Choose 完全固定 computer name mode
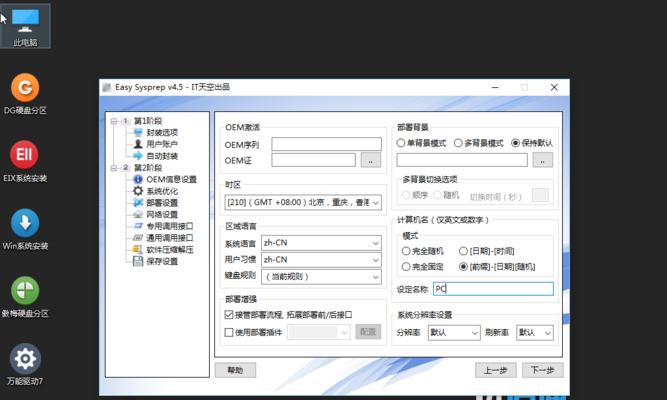Image resolution: width=667 pixels, height=400 pixels. coord(406,267)
